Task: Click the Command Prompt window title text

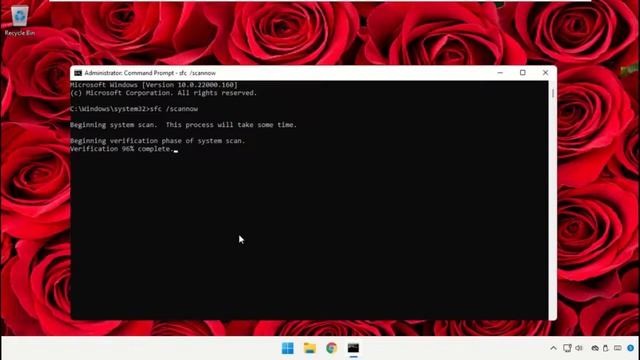Action: coord(150,73)
